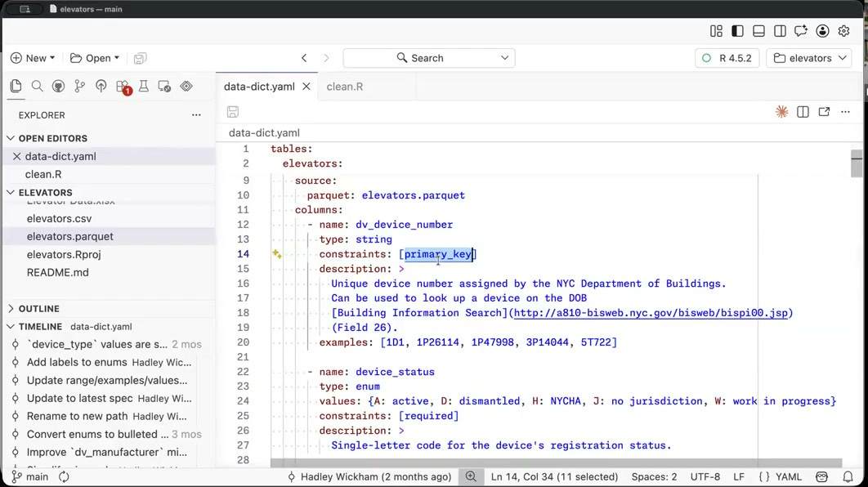Open the Source Control branch icon
The width and height of the screenshot is (868, 487).
coord(80,87)
